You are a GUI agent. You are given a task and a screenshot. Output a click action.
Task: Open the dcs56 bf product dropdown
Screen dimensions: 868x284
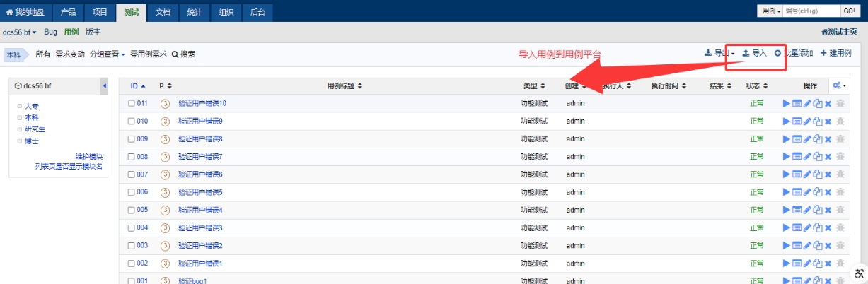click(20, 32)
